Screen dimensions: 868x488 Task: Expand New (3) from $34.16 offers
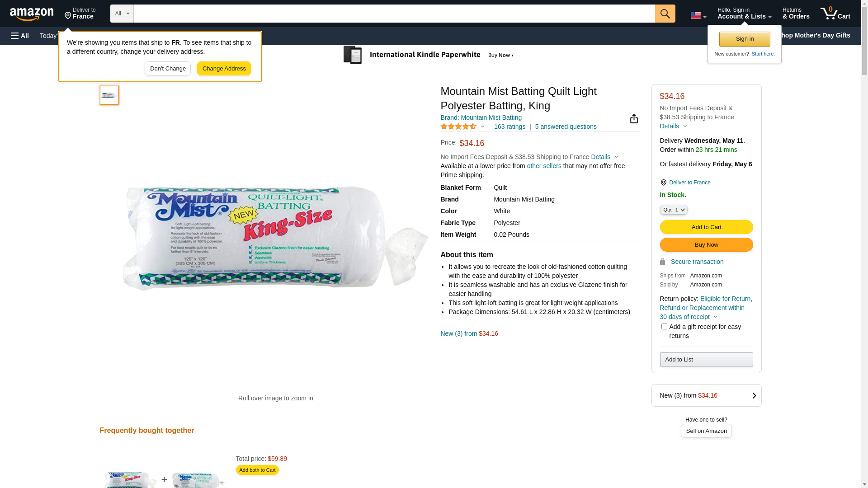coord(706,395)
